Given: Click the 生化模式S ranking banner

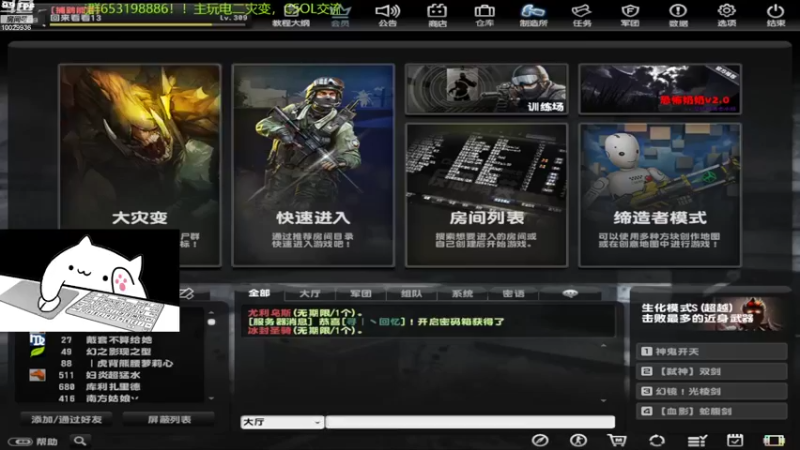Looking at the screenshot, I should pyautogui.click(x=711, y=314).
